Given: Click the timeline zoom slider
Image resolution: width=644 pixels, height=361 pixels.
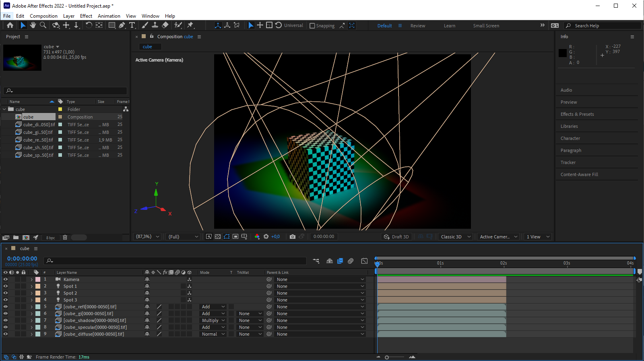Looking at the screenshot, I should pos(387,357).
